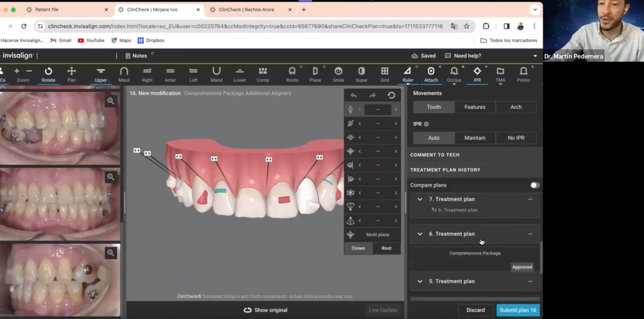Submit plan 16
644x319 pixels.
[x=518, y=310]
